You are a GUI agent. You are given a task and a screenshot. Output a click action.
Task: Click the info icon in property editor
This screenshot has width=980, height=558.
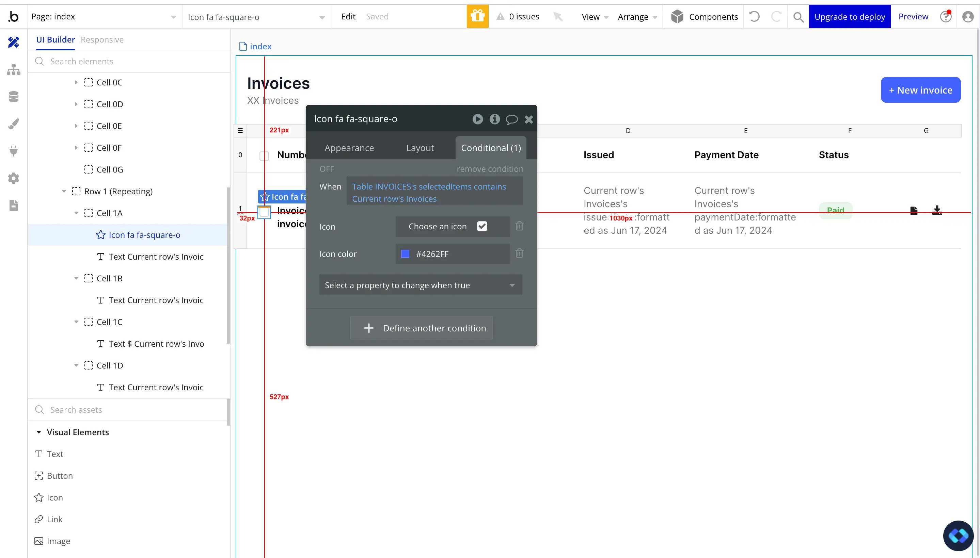pos(495,119)
